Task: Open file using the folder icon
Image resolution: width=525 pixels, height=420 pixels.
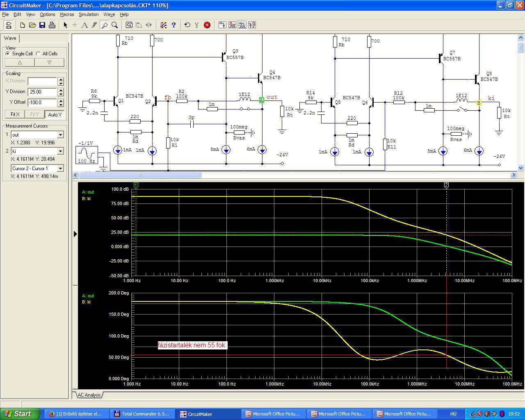Action: [x=32, y=25]
